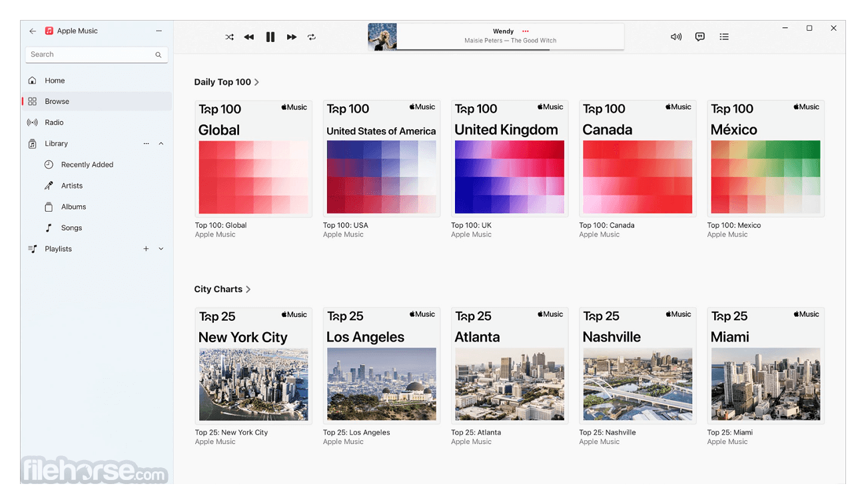Click the 'Top 100: Mexico' title text

tap(734, 226)
